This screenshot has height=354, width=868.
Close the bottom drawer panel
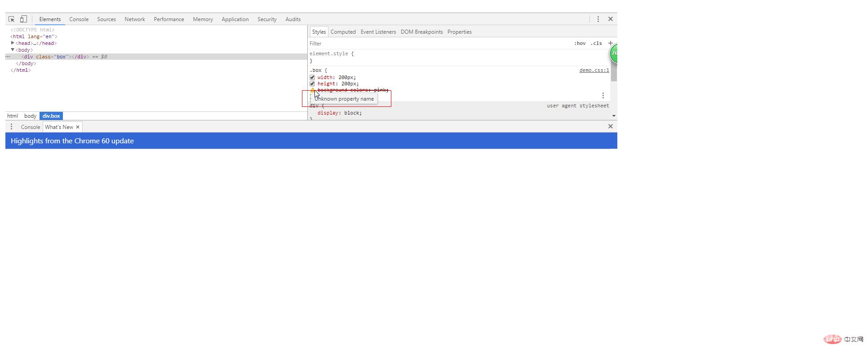click(x=610, y=126)
